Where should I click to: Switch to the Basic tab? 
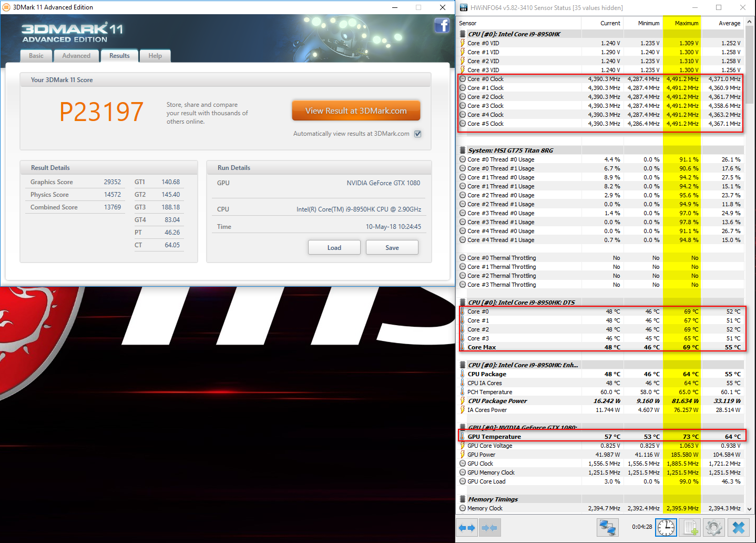pyautogui.click(x=36, y=56)
